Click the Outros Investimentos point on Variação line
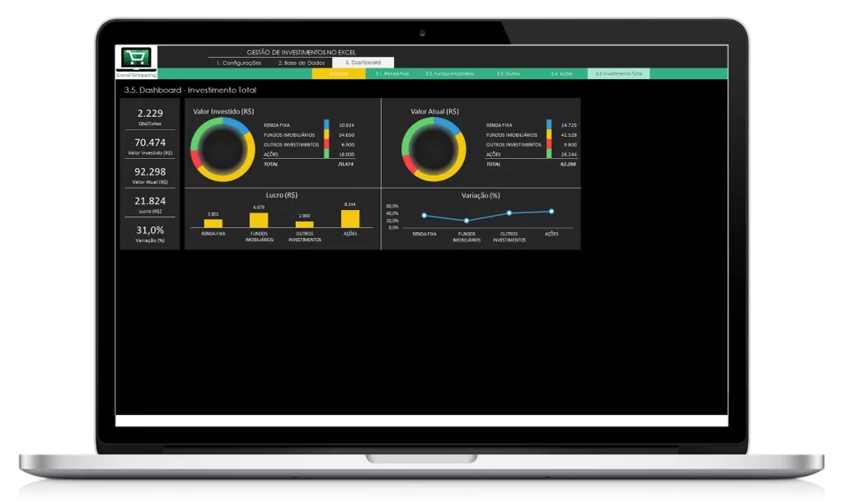Viewport: 844px width, 504px height. (x=509, y=213)
